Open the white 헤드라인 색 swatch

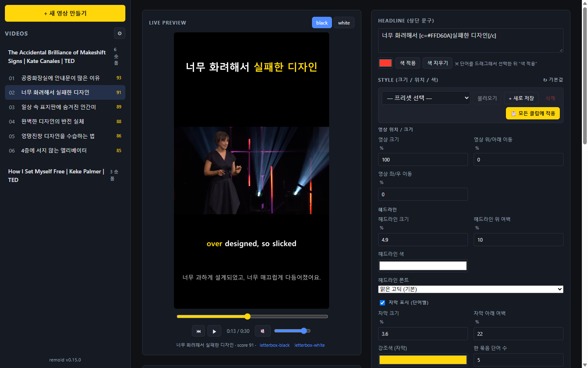[423, 266]
